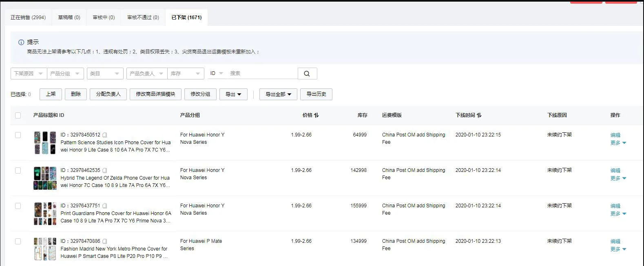Viewport: 644px width, 266px height.
Task: Copy ID 32978462535 using copy icon
Action: pos(105,170)
